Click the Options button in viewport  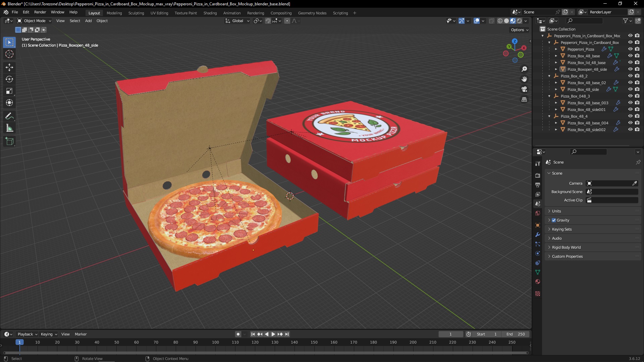point(519,30)
